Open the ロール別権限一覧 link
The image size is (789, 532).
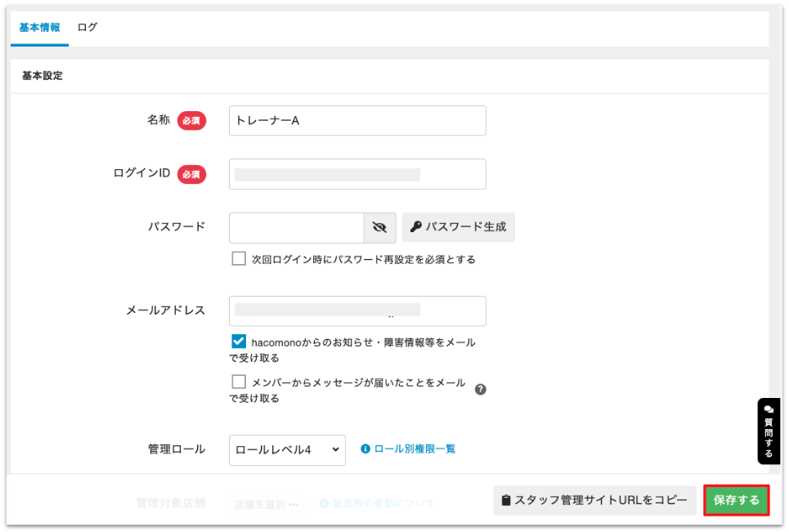pos(415,449)
